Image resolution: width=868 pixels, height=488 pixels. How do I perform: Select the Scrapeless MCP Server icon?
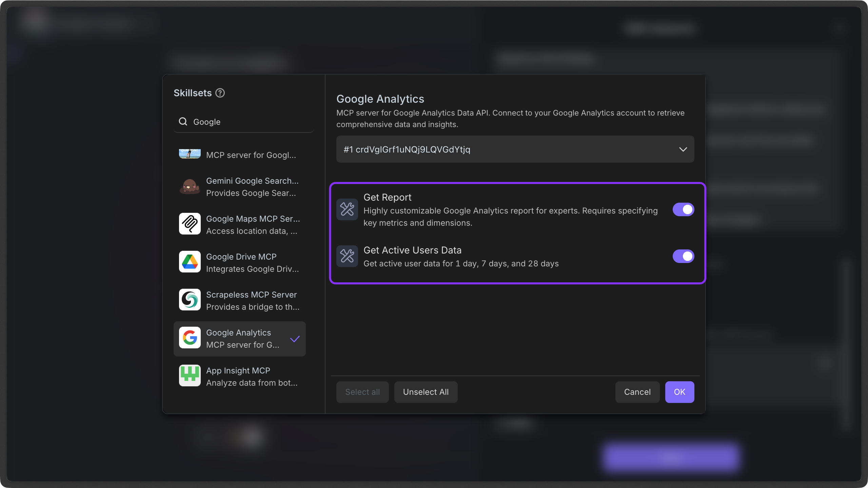coord(190,300)
